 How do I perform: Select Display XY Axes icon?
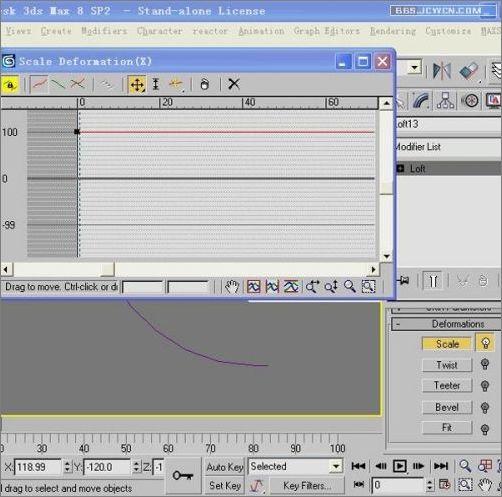pyautogui.click(x=78, y=84)
